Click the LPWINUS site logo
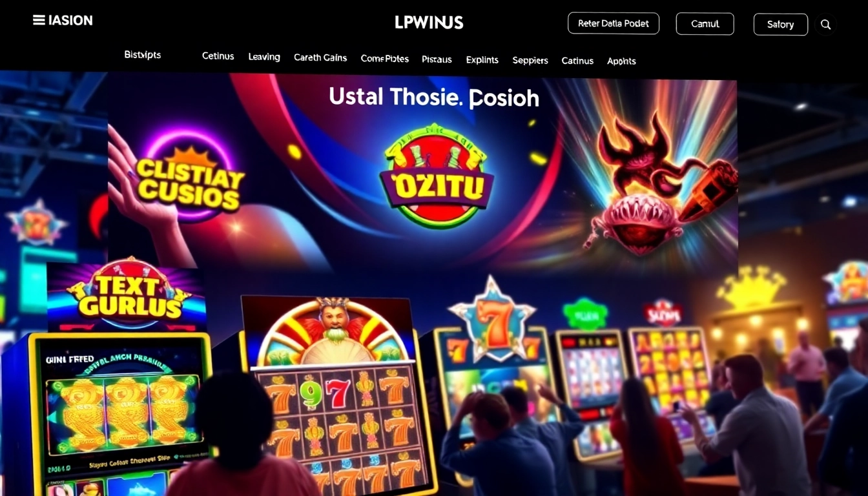 429,23
